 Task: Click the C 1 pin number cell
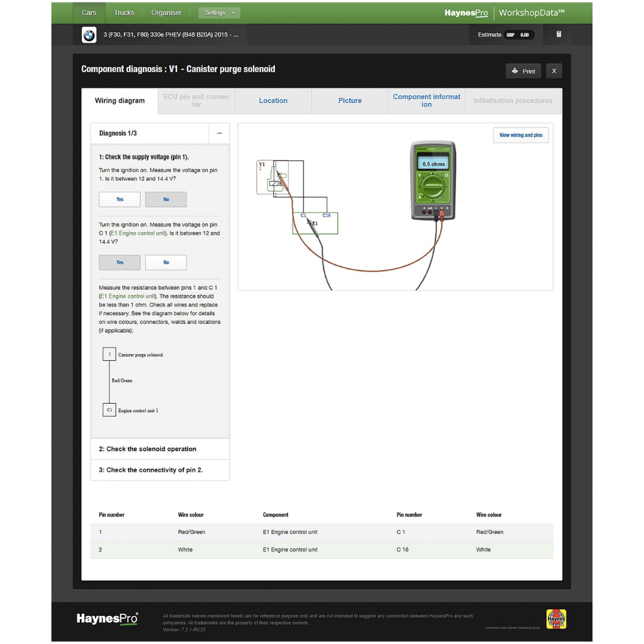pos(401,532)
